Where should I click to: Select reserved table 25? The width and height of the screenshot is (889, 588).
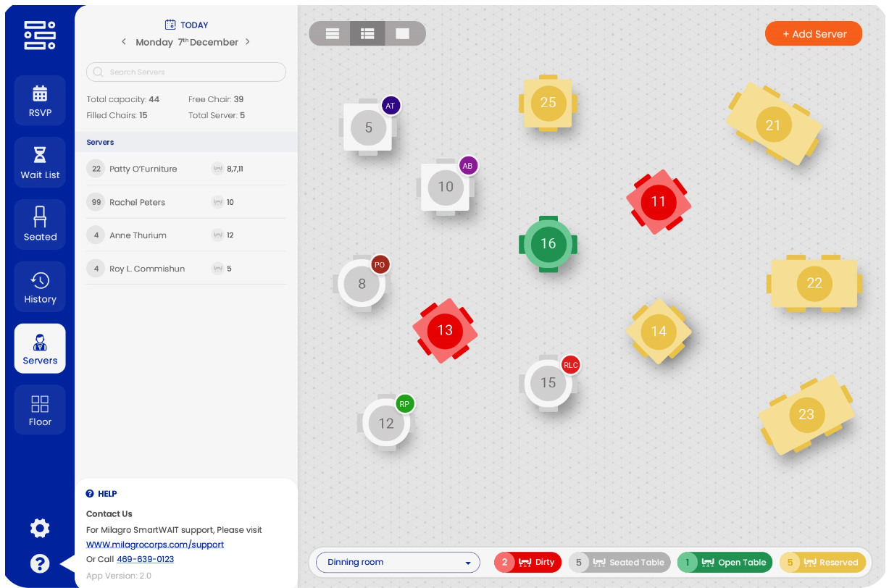[548, 103]
